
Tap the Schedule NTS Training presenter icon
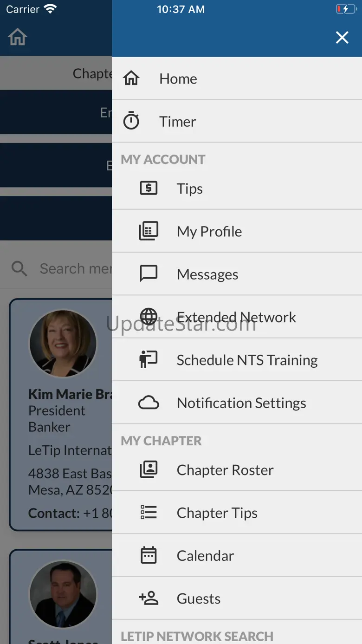tap(149, 360)
